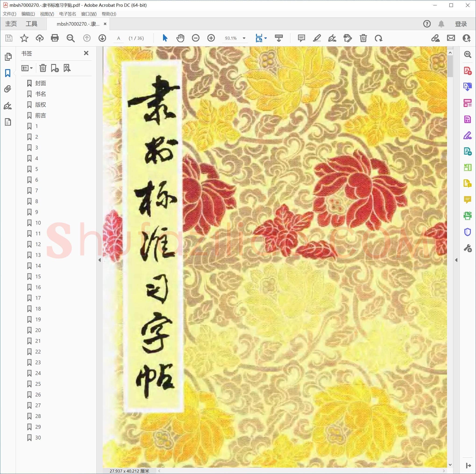
Task: Open the Attachments paperclip panel
Action: click(x=8, y=89)
